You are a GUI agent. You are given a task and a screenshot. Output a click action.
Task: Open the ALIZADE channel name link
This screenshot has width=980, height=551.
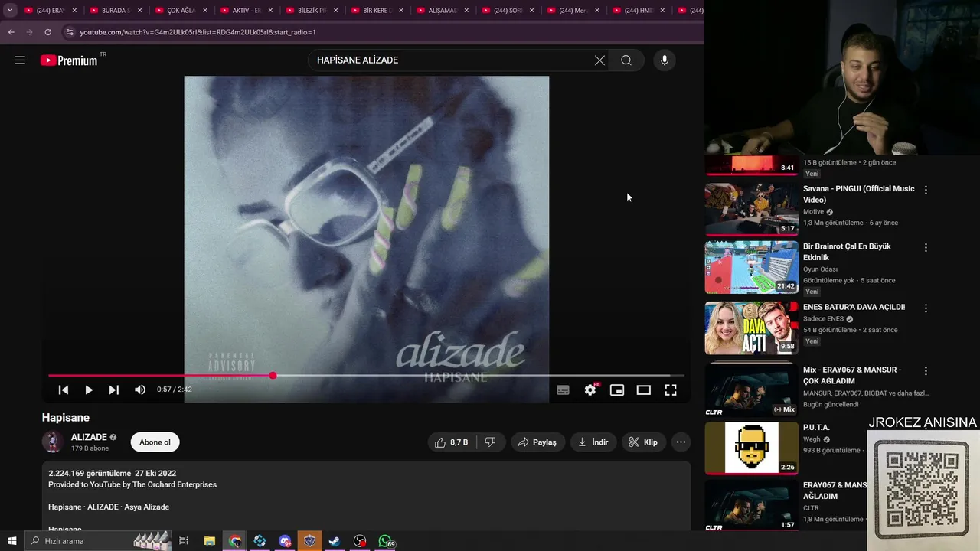89,437
